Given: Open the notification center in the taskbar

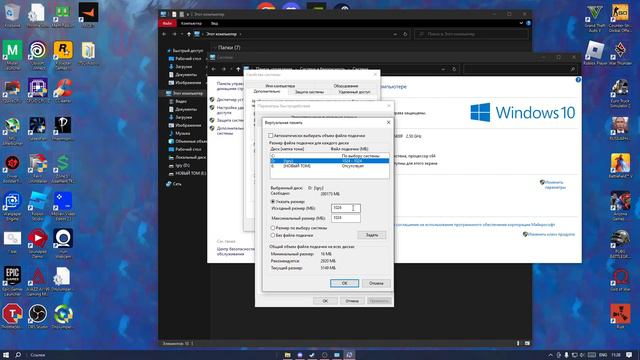Looking at the screenshot, I should pos(630,355).
